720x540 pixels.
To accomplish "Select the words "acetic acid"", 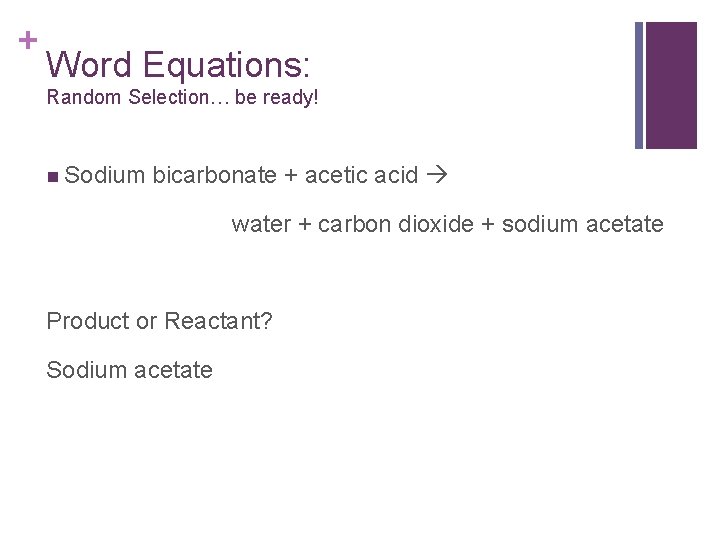I will pyautogui.click(x=361, y=175).
